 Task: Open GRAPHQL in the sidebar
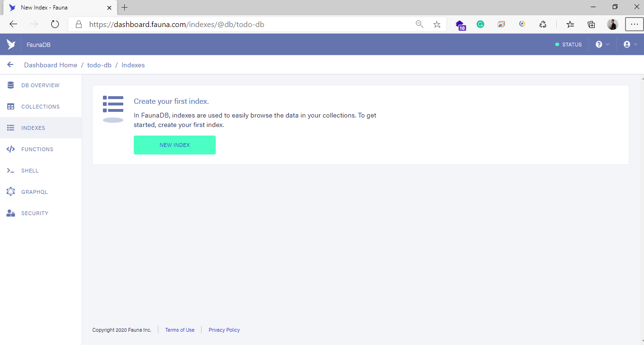point(41,192)
